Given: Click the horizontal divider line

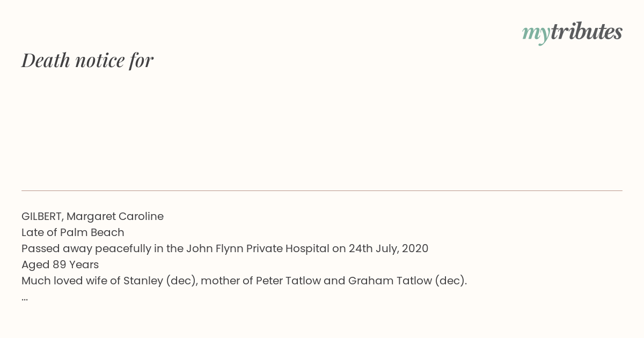Looking at the screenshot, I should [322, 190].
